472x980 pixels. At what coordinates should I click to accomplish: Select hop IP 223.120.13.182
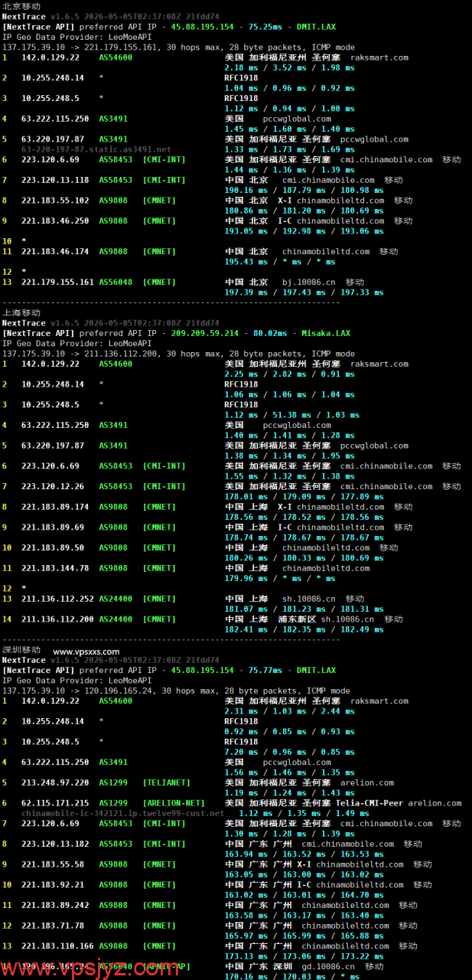tap(55, 844)
